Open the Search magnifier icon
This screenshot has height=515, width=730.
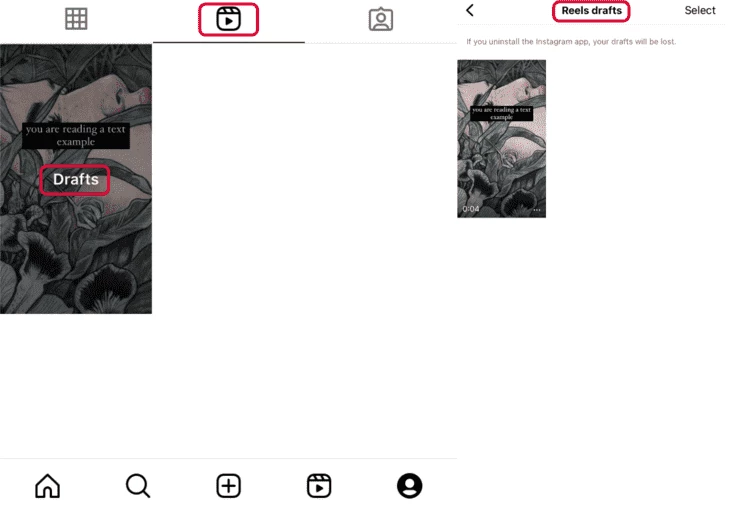138,486
